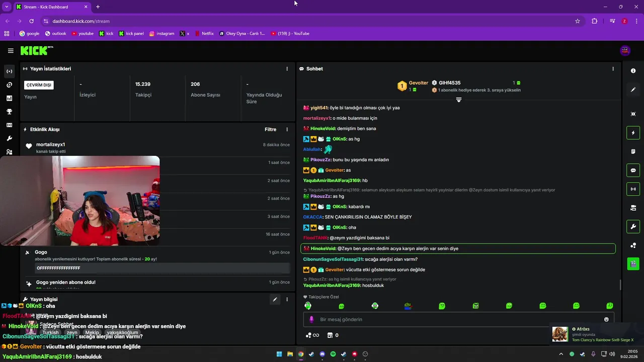The image size is (644, 362).
Task: Click the chat panel scrollbar
Action: (x=620, y=285)
